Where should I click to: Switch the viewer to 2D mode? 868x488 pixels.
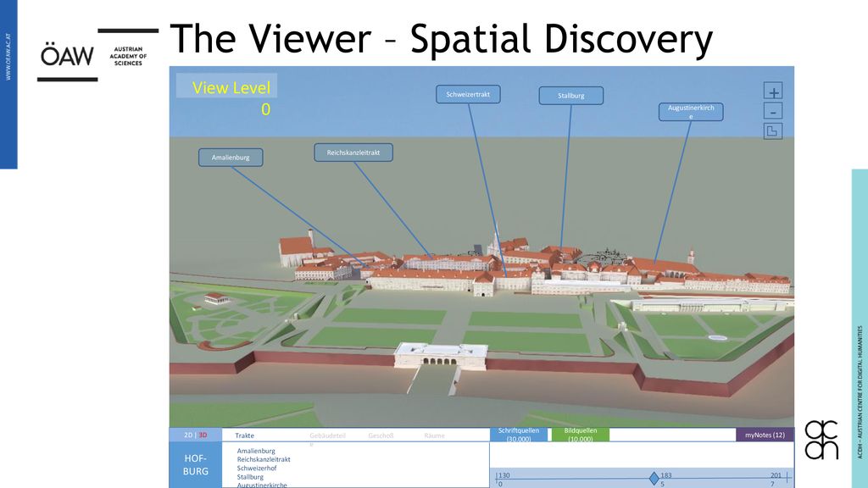point(187,435)
